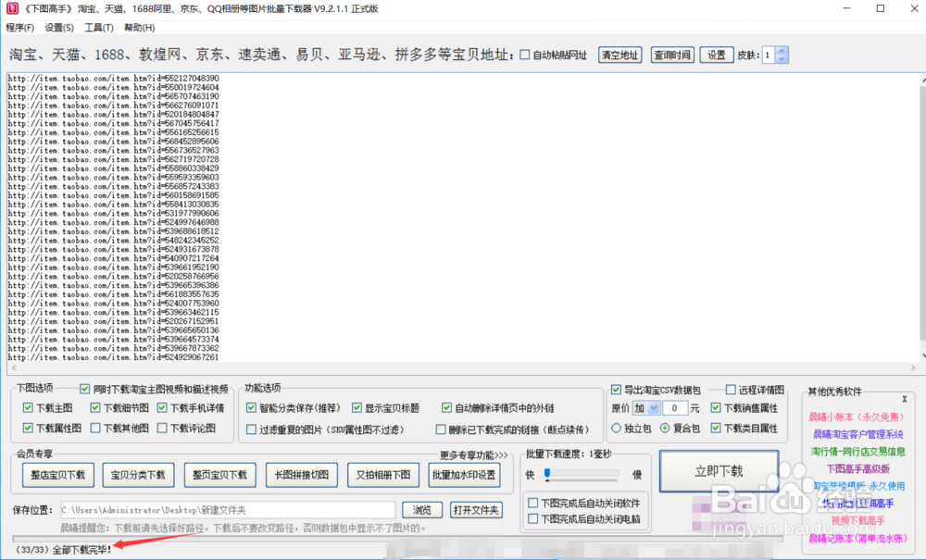
Task: Click the 又拍相册下图 button
Action: 382,475
